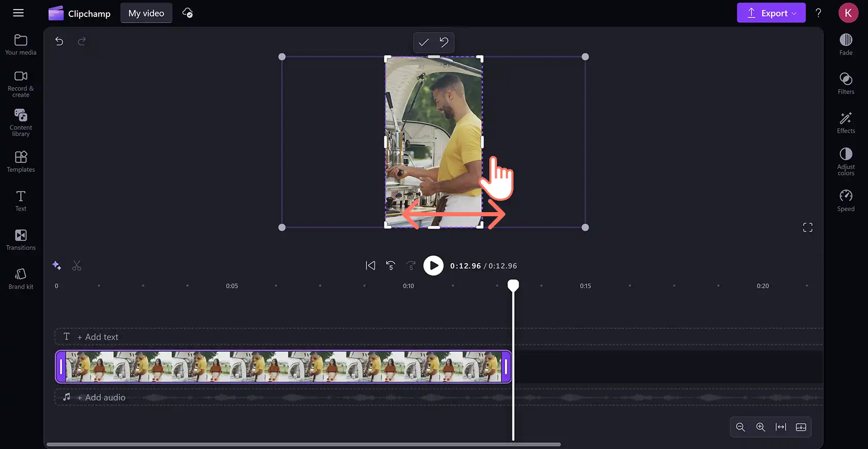Click the crop's right middle handle
The width and height of the screenshot is (868, 449).
pos(482,142)
